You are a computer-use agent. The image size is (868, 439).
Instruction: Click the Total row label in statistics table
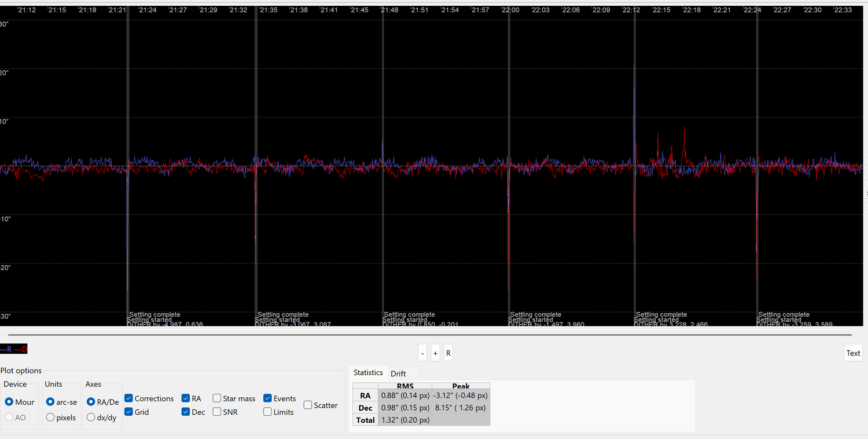click(365, 420)
